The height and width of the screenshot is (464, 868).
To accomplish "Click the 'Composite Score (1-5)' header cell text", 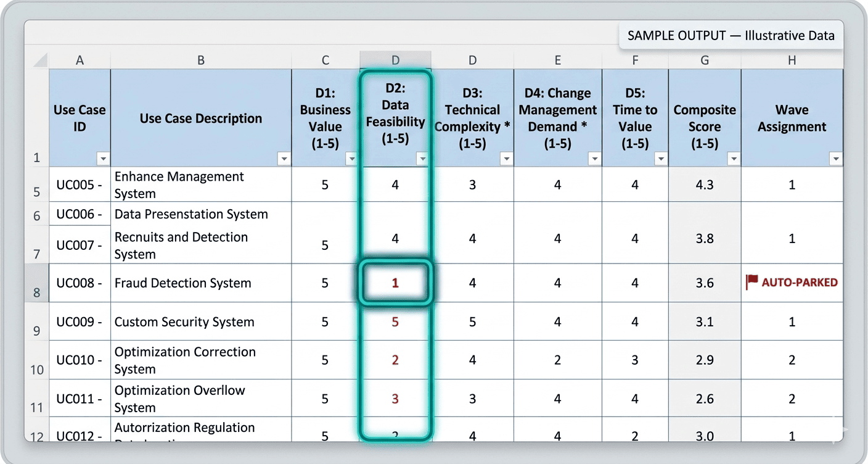I will (705, 126).
